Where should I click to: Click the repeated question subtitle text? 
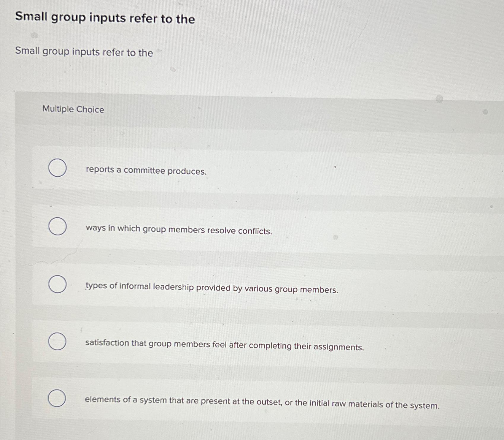point(84,53)
